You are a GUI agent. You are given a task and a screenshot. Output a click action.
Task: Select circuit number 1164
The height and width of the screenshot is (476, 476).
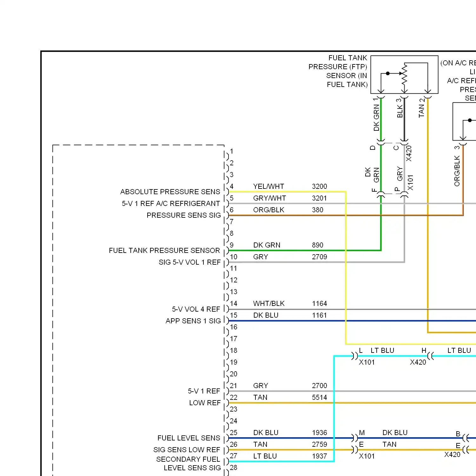319,303
